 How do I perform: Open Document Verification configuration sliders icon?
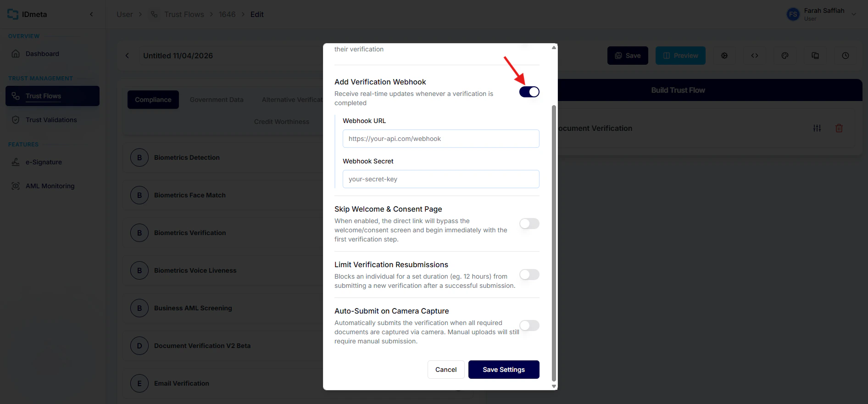pos(817,128)
